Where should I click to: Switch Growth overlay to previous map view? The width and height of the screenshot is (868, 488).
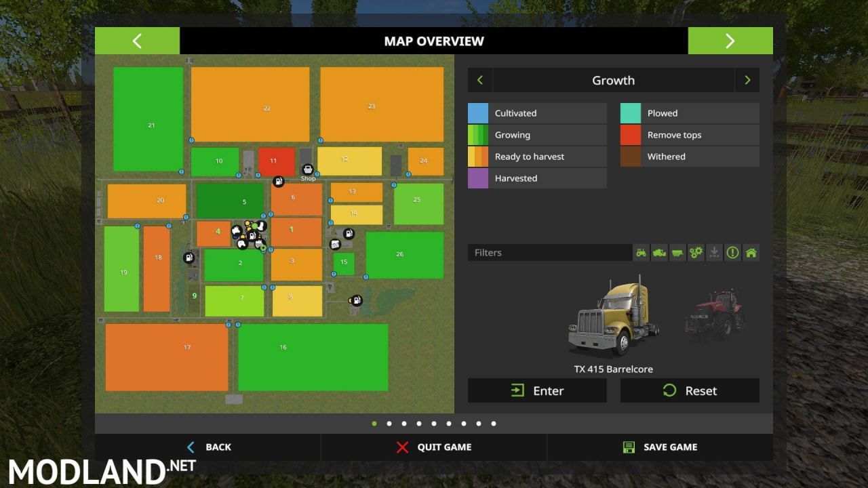480,80
